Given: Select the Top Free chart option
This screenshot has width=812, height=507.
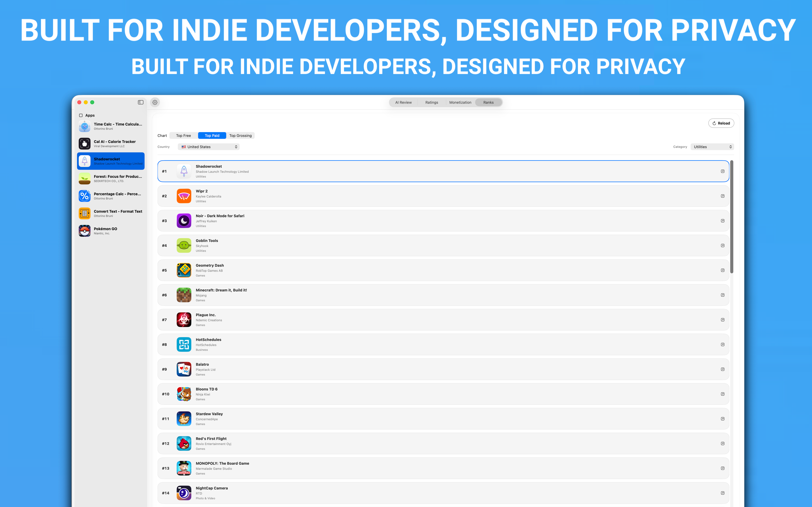Looking at the screenshot, I should coord(184,135).
